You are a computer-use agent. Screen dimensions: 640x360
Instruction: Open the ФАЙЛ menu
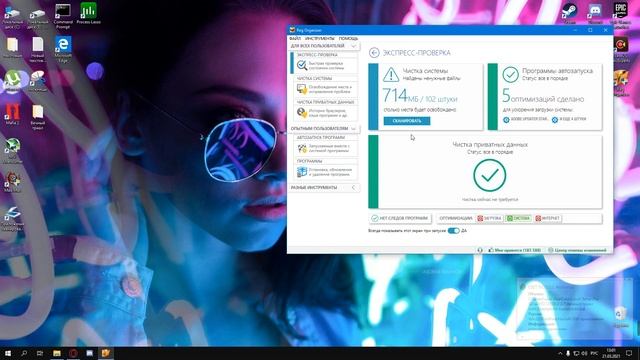click(x=295, y=38)
